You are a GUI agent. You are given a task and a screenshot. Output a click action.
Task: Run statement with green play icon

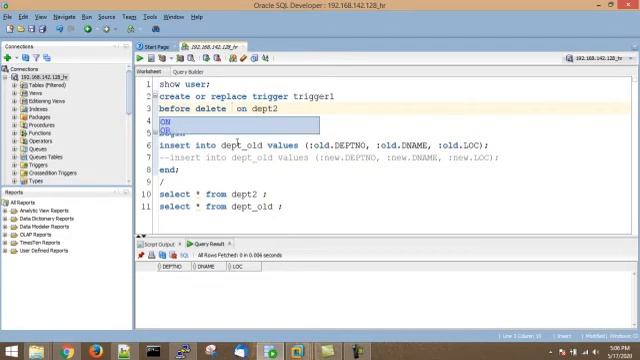(140, 58)
